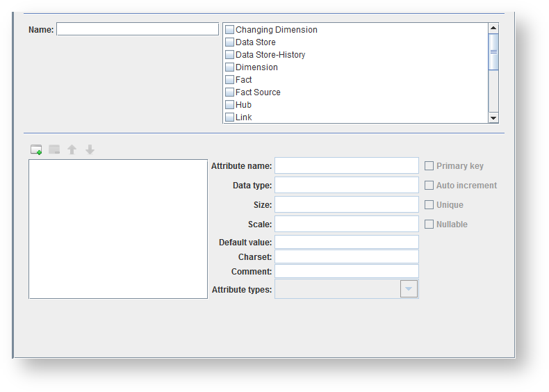Focus the Charset text field
The height and width of the screenshot is (392, 549).
[x=347, y=256]
